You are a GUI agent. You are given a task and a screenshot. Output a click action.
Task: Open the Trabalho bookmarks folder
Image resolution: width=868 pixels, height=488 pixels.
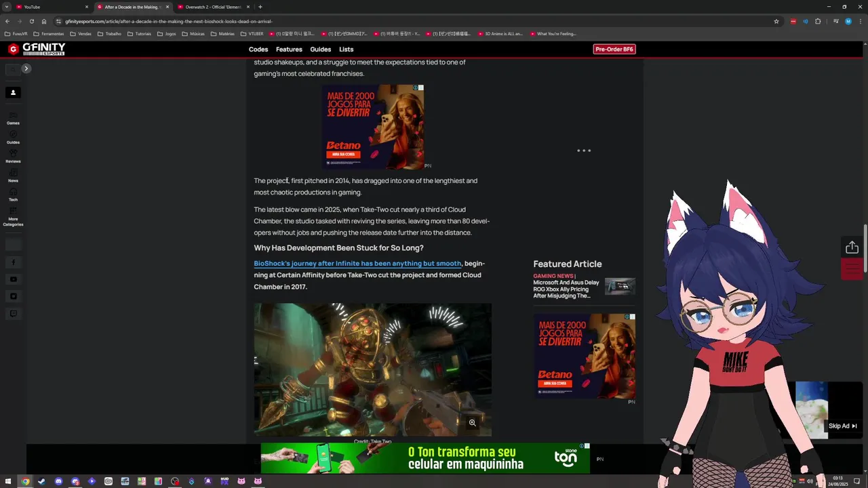[x=110, y=33]
